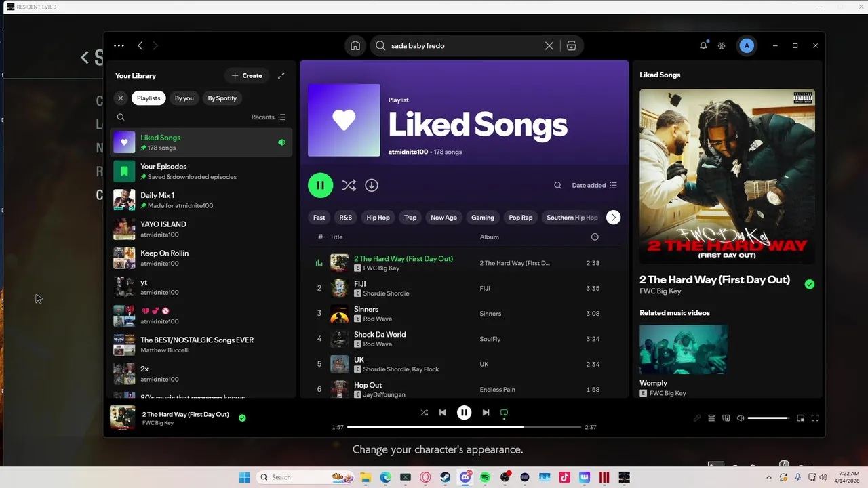
Task: Pause playback in the player bar
Action: [x=464, y=412]
